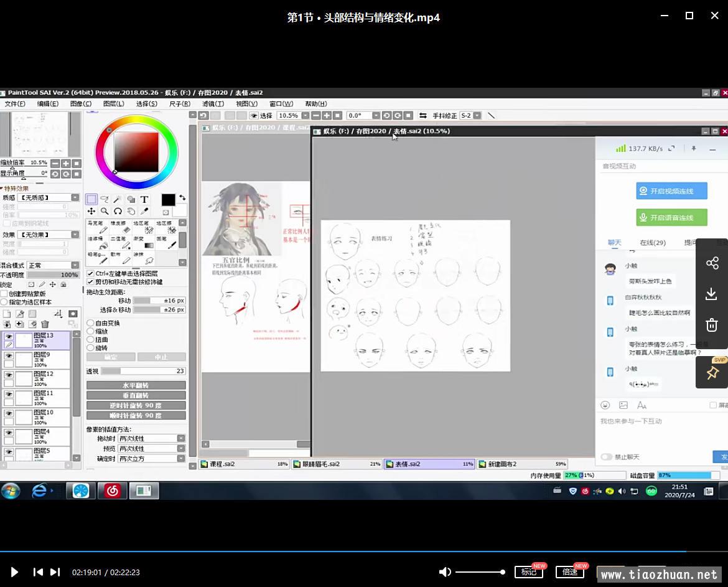The width and height of the screenshot is (728, 587).
Task: Select the magic wand selection tool
Action: (118, 199)
